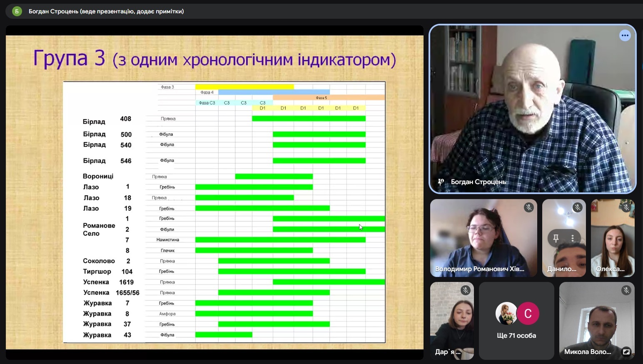This screenshot has width=643, height=364.
Task: Click the muted microphone icon on Олекса's tile
Action: [626, 207]
